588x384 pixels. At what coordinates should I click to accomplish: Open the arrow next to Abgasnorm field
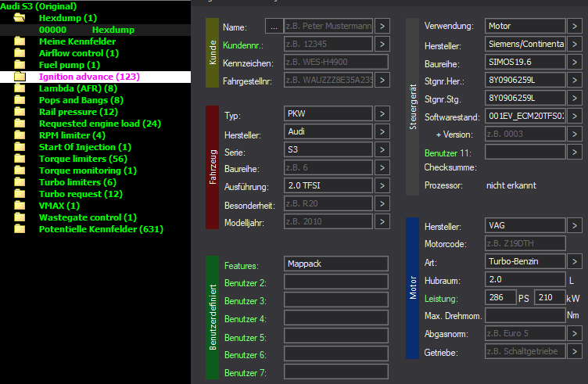[x=574, y=332]
